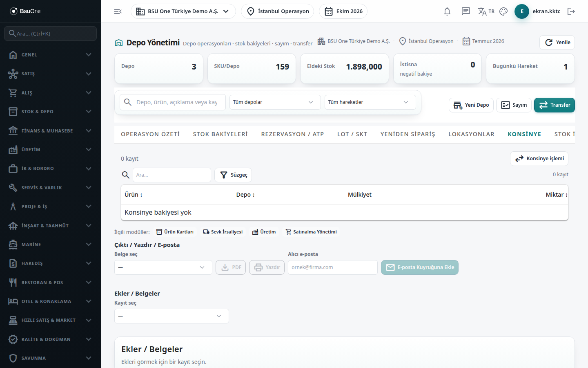Change language via the TR translate icon
588x368 pixels.
coord(486,11)
